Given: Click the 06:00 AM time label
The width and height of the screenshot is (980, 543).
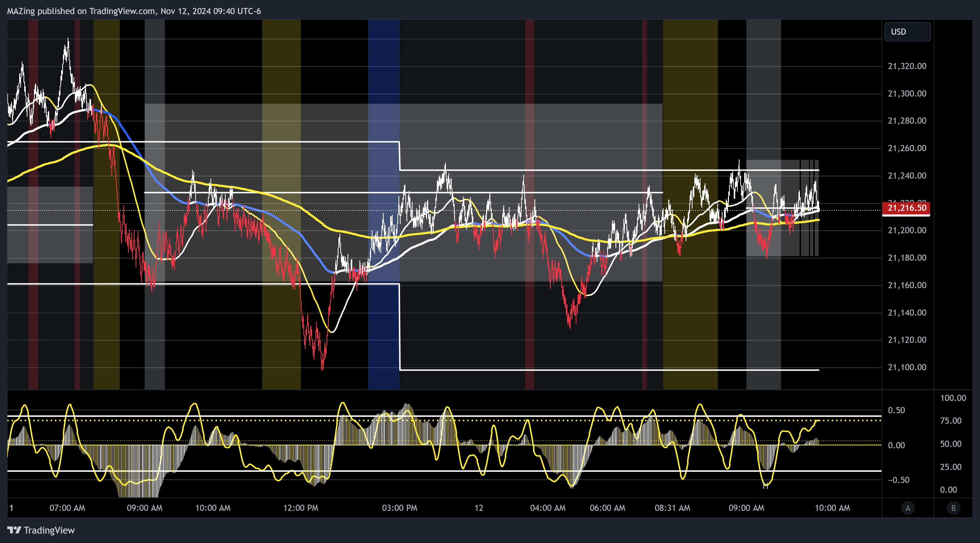Looking at the screenshot, I should click(608, 508).
